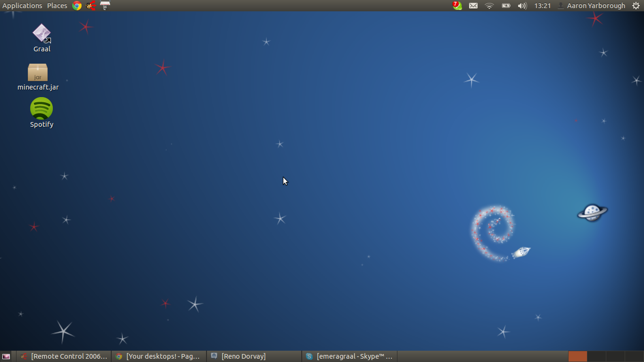The image size is (644, 362).
Task: Open the volume sound indicator
Action: [x=522, y=6]
